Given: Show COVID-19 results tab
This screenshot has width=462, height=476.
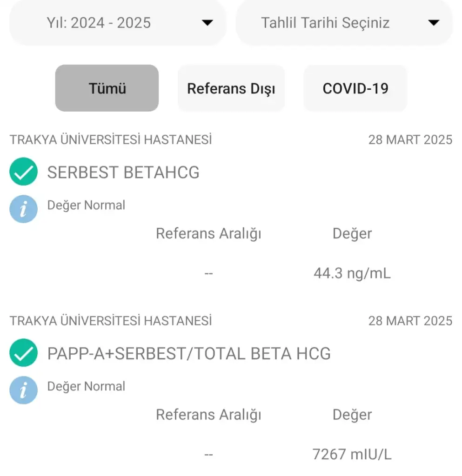Looking at the screenshot, I should click(x=355, y=88).
